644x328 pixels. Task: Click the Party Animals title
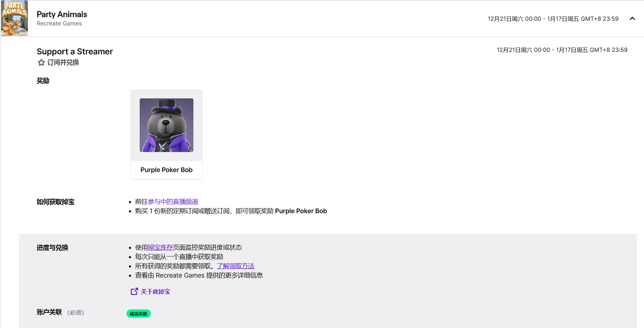pos(62,14)
